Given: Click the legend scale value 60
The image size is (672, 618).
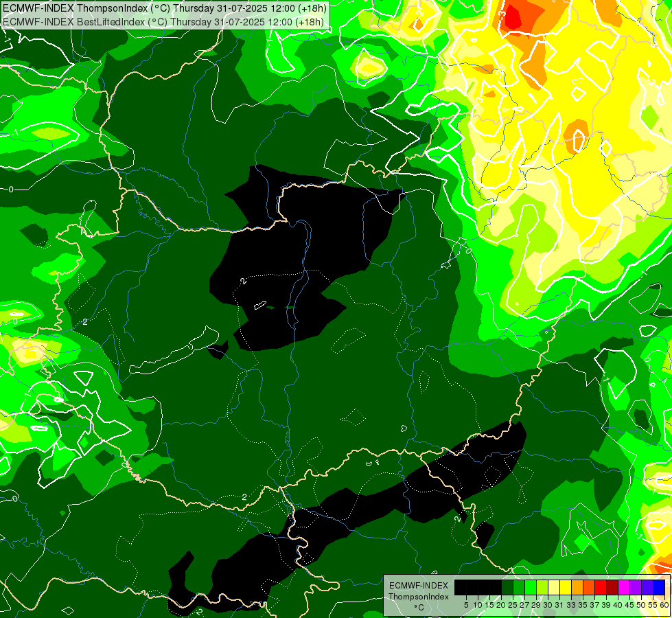Looking at the screenshot, I should (x=664, y=605).
